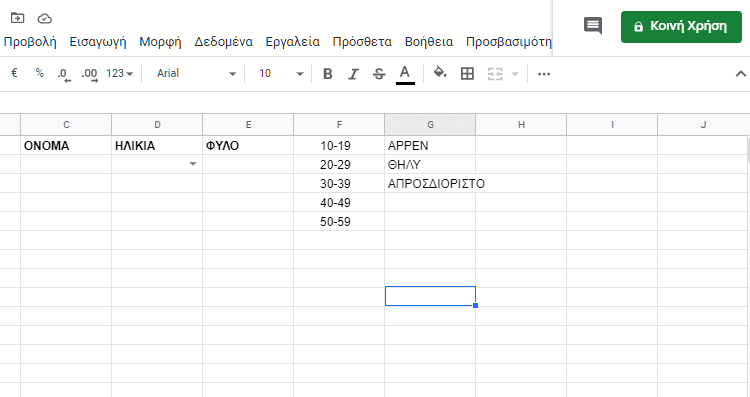Viewport: 750px width, 397px height.
Task: Open the Εργαλεία menu
Action: tap(293, 42)
